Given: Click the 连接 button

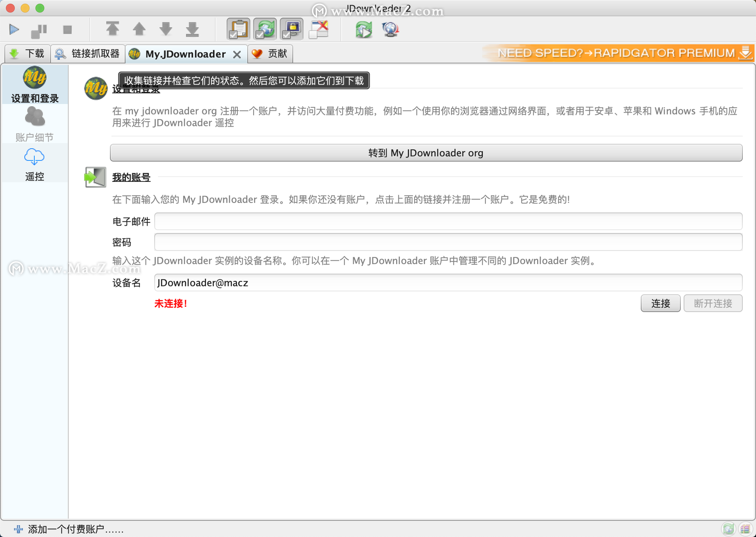Looking at the screenshot, I should 660,303.
